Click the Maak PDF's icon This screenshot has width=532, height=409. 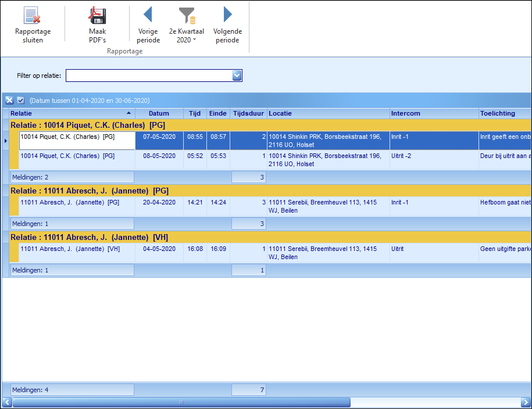(97, 16)
